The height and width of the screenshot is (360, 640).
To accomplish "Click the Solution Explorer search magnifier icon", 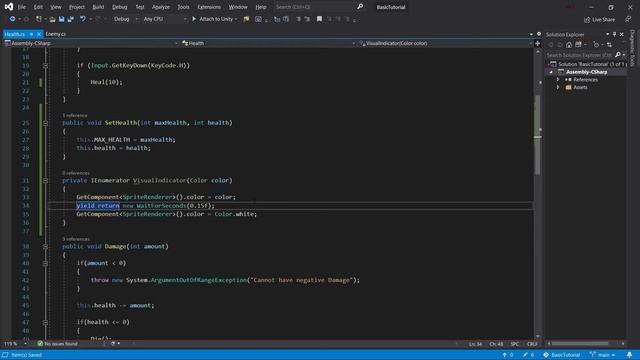I will [618, 55].
